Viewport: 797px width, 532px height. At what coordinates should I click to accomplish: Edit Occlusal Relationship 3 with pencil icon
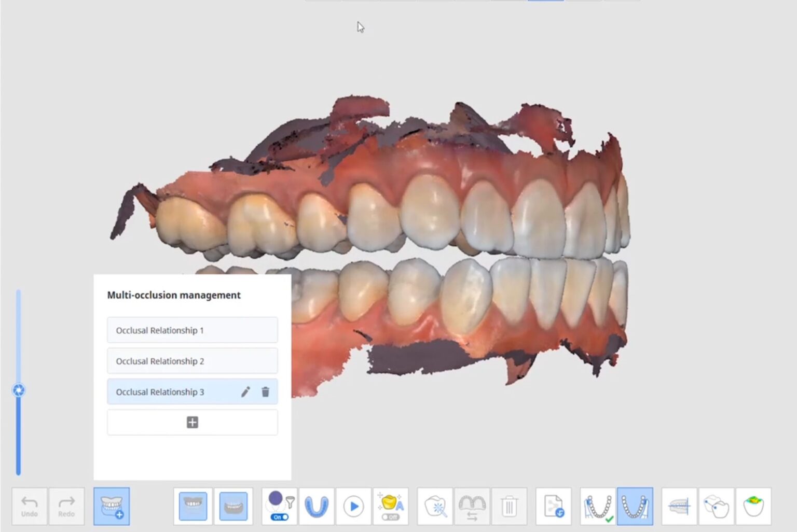[245, 392]
